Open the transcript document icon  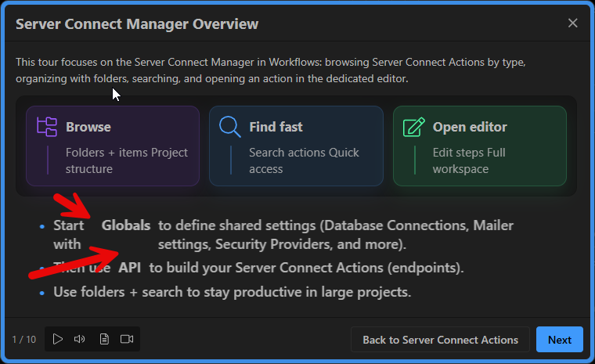(103, 339)
